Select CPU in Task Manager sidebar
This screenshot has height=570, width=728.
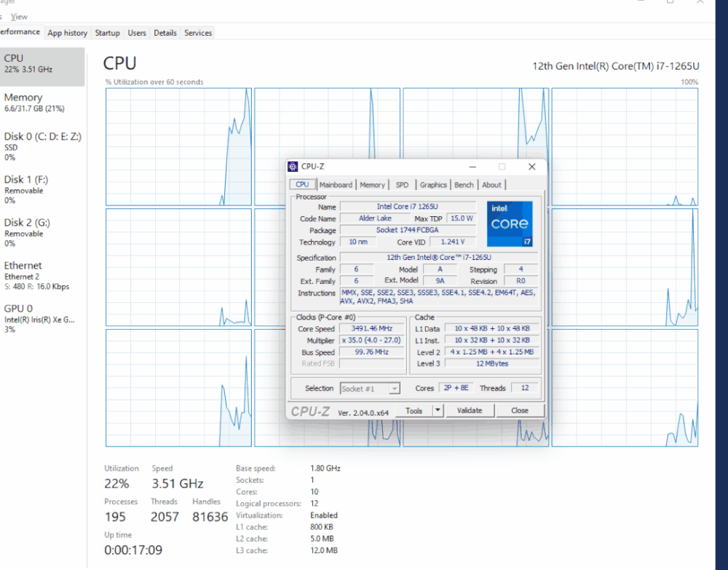tap(42, 66)
